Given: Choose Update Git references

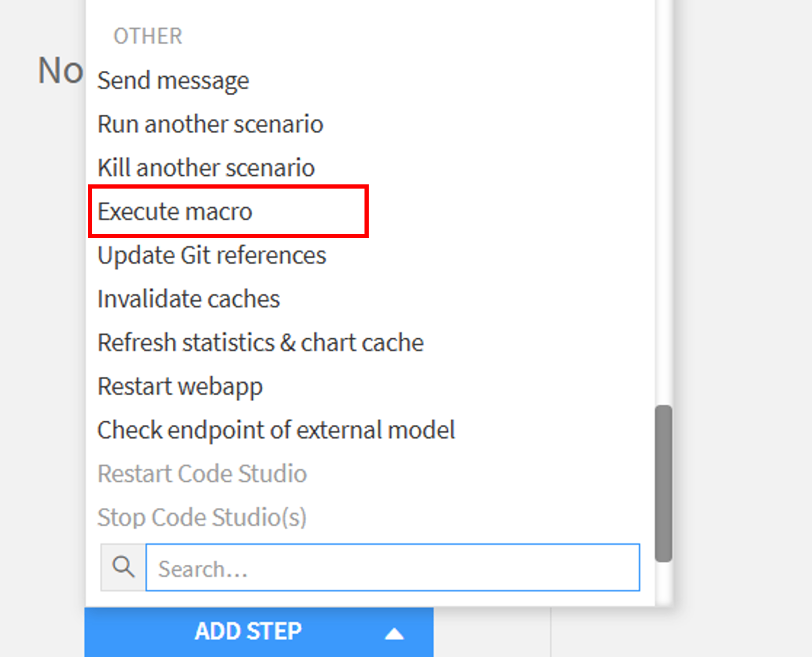Looking at the screenshot, I should (x=212, y=255).
